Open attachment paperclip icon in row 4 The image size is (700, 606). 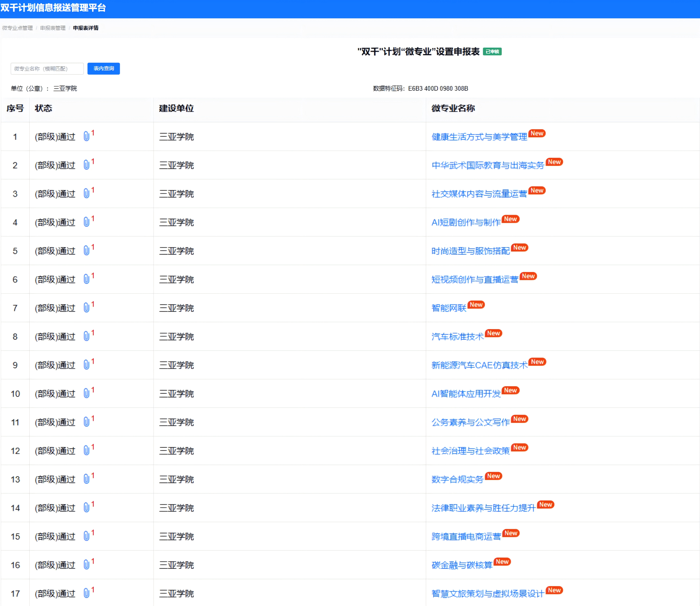click(x=87, y=222)
